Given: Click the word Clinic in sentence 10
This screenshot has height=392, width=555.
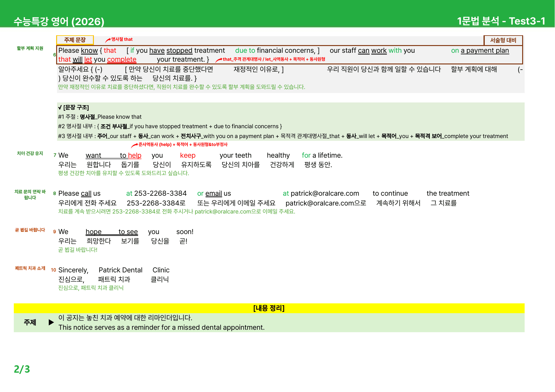Looking at the screenshot, I should point(161,270).
